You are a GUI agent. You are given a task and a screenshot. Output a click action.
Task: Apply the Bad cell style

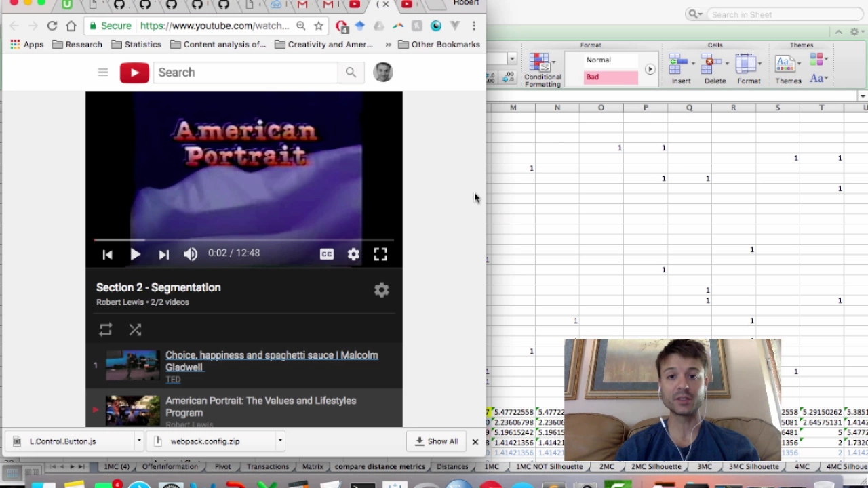[x=610, y=77]
